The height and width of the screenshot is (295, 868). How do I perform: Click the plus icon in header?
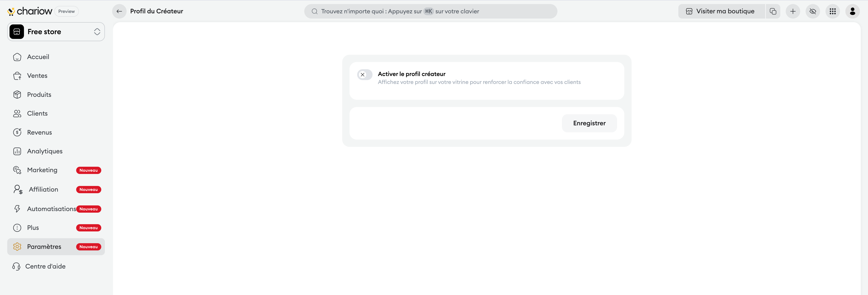point(793,11)
